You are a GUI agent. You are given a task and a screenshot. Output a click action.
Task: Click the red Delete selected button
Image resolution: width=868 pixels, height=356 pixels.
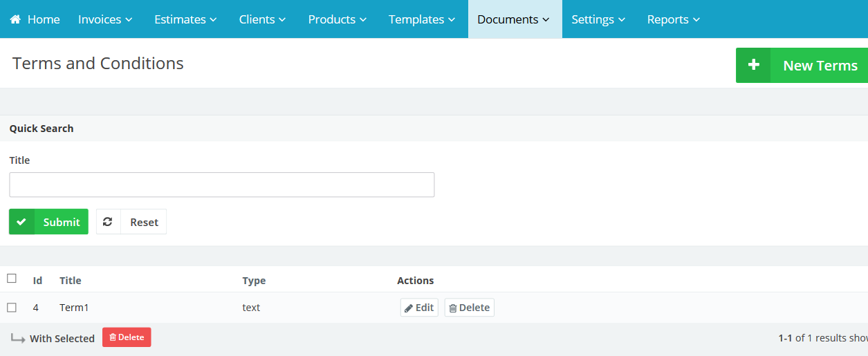127,337
